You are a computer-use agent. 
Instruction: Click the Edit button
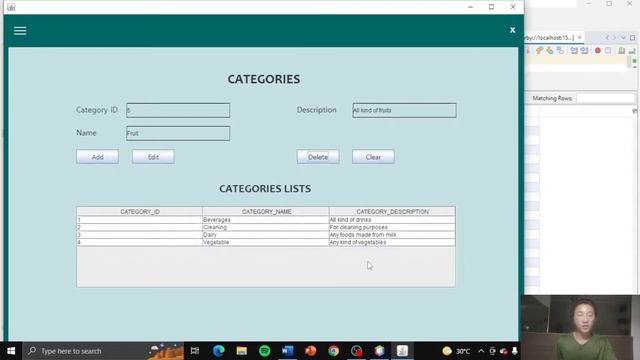pos(153,157)
